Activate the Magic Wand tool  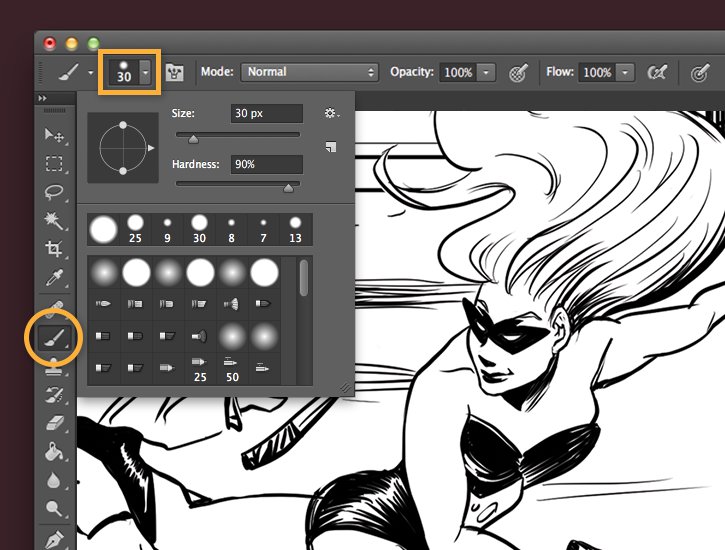click(54, 220)
